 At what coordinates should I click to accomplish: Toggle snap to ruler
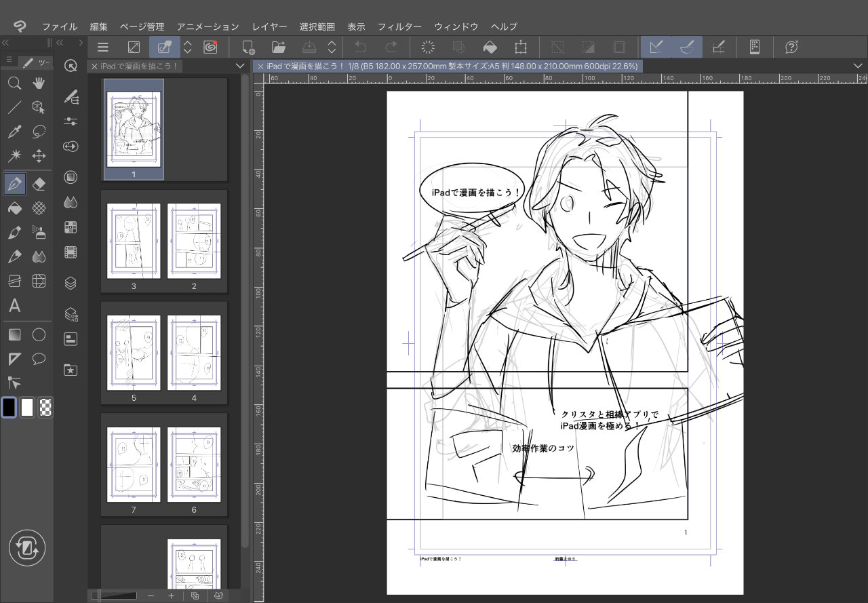pyautogui.click(x=656, y=47)
